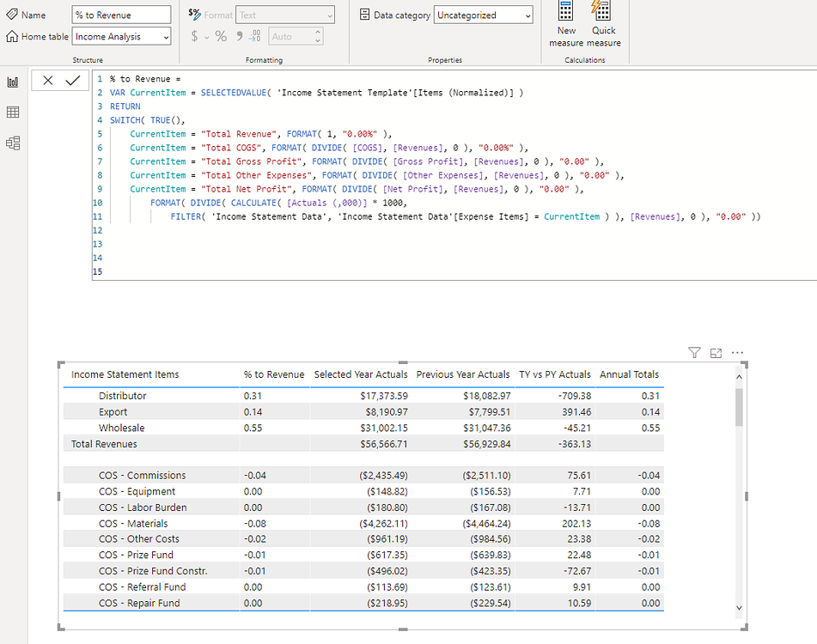
Task: Commit the DAX formula with the checkmark
Action: [73, 80]
